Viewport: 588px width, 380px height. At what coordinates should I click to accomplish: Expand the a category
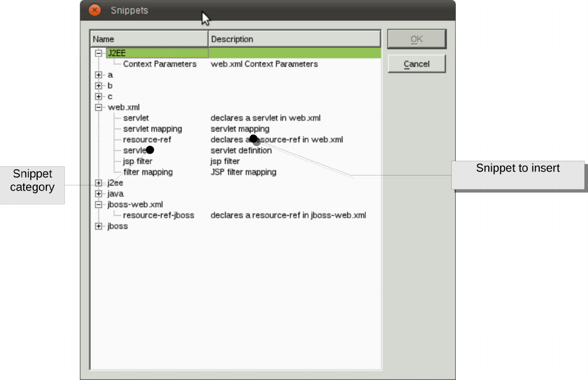coord(99,75)
